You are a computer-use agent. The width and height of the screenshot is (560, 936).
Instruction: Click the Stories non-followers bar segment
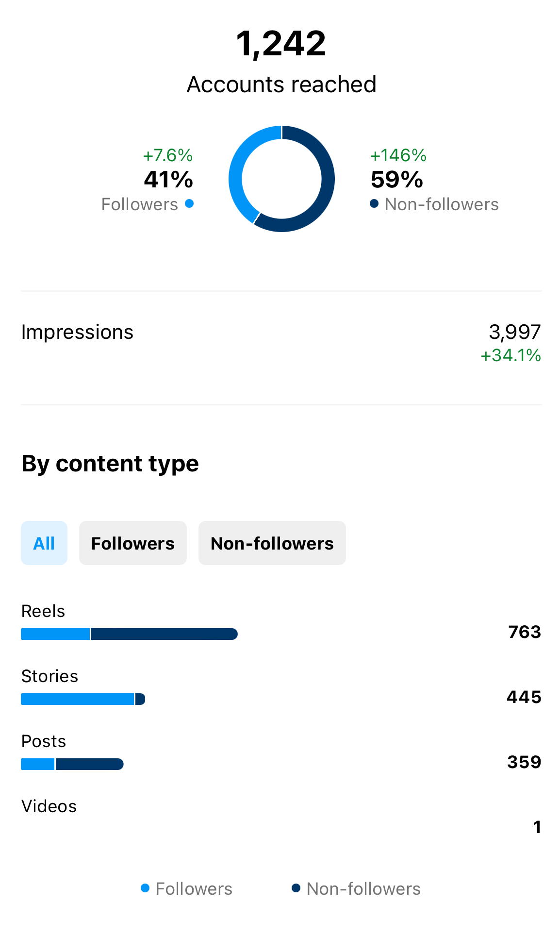(140, 699)
